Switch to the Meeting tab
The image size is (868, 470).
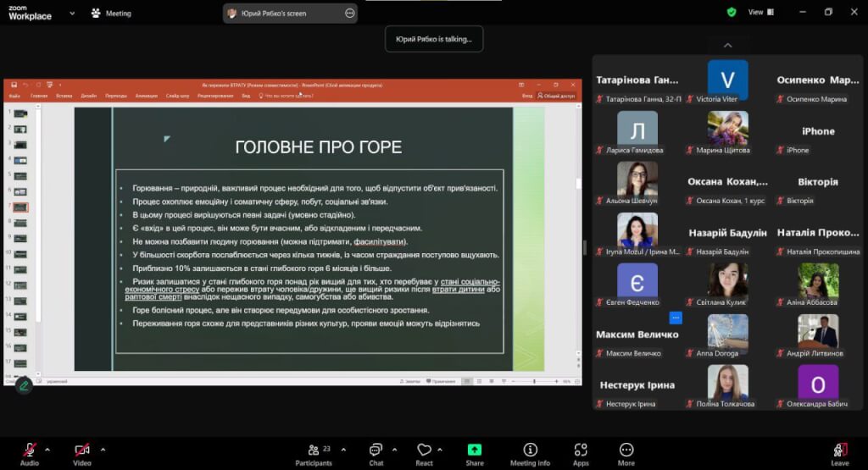click(x=110, y=14)
